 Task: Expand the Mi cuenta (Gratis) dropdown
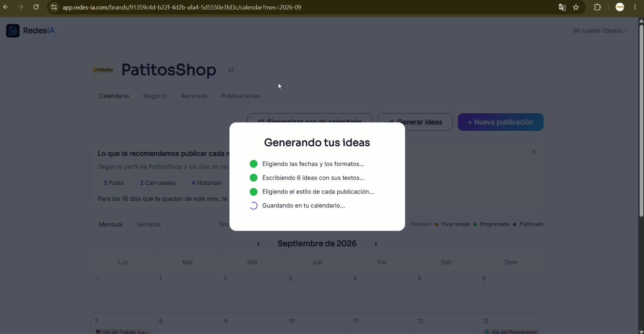(x=600, y=31)
